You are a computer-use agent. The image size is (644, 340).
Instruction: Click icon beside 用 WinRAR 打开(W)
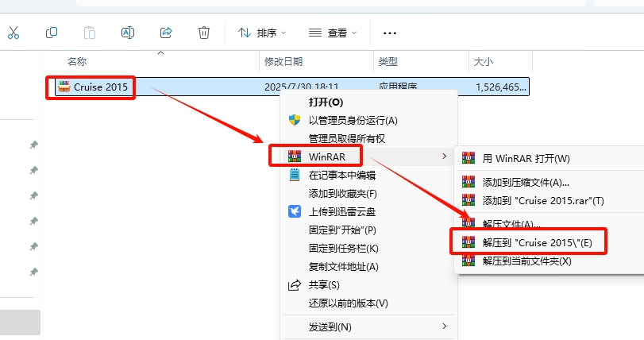(x=469, y=158)
